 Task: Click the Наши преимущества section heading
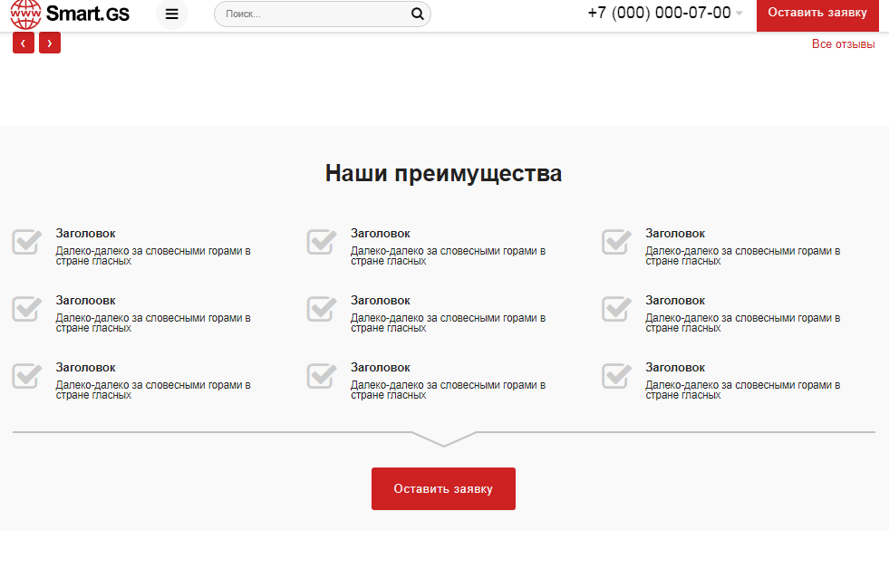pyautogui.click(x=443, y=173)
